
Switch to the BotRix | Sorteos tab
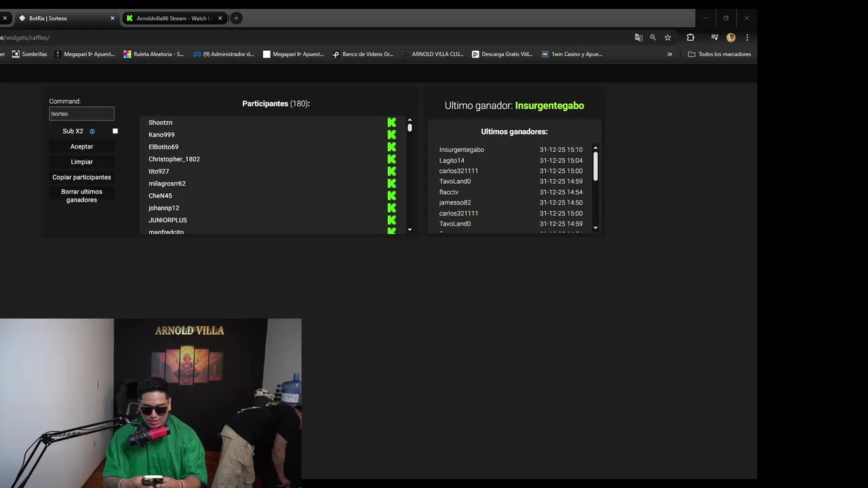click(x=66, y=18)
